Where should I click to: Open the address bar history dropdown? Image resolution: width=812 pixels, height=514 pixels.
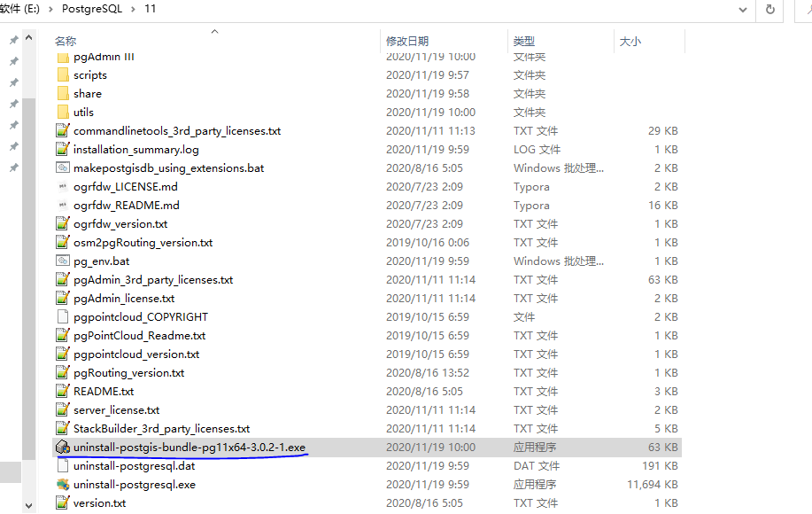point(743,9)
